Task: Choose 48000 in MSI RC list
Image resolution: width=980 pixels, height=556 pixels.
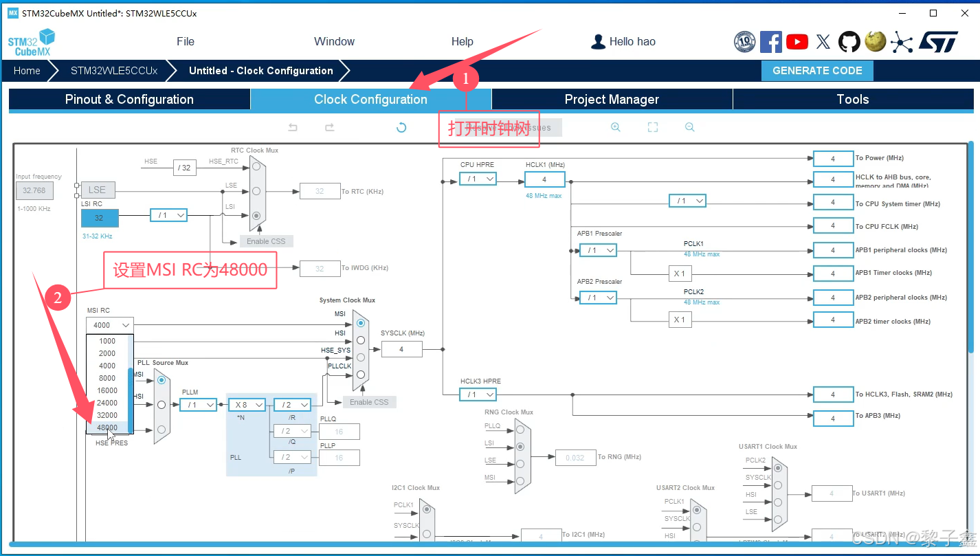Action: coord(107,427)
